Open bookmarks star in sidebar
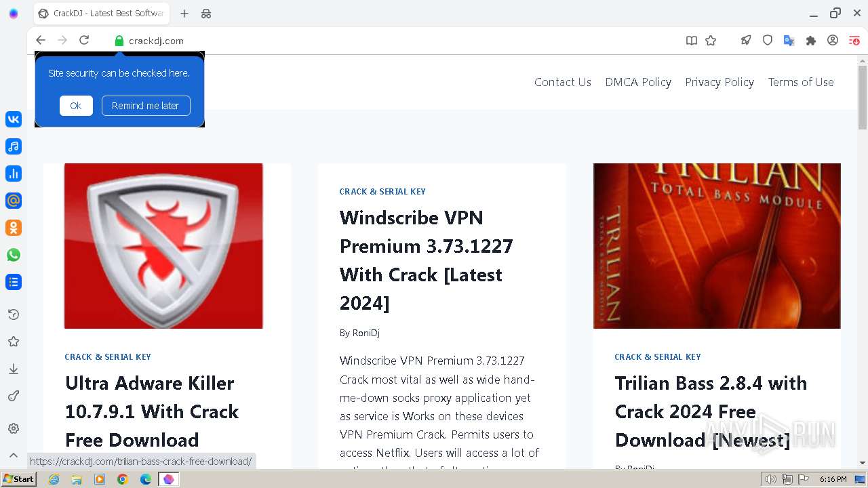This screenshot has height=488, width=868. (14, 342)
